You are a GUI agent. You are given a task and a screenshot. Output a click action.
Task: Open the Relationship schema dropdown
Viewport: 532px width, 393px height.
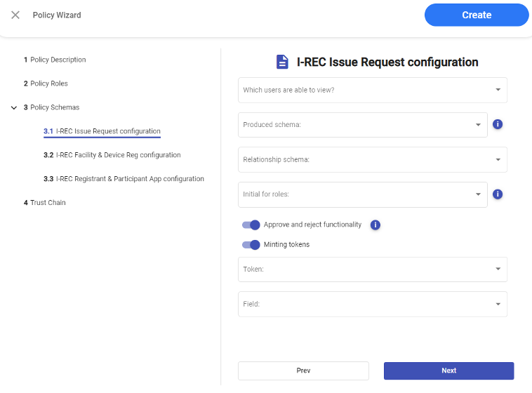(372, 159)
